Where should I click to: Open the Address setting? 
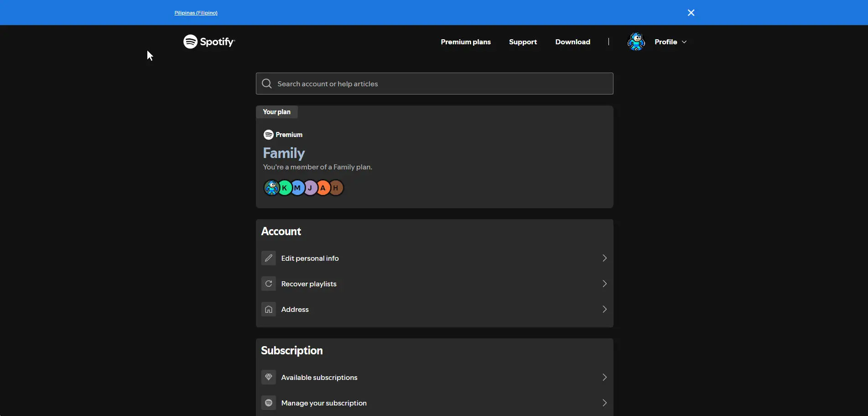pos(434,309)
